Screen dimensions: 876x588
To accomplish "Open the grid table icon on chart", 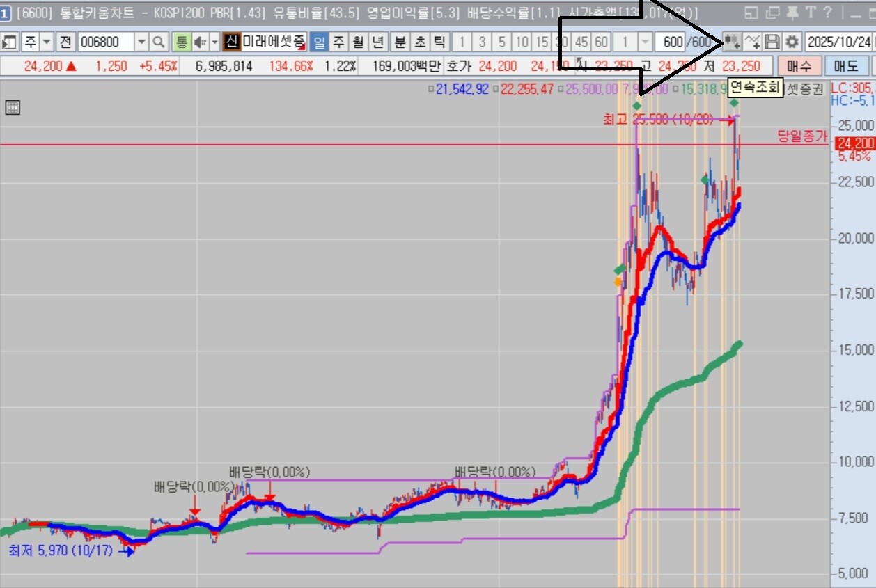I will point(12,107).
